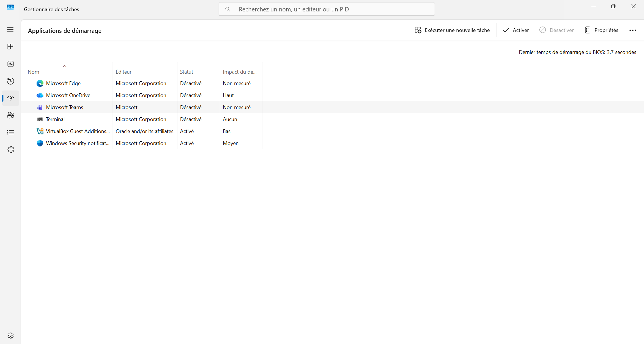
Task: Minimize the Task Manager window
Action: point(593,6)
